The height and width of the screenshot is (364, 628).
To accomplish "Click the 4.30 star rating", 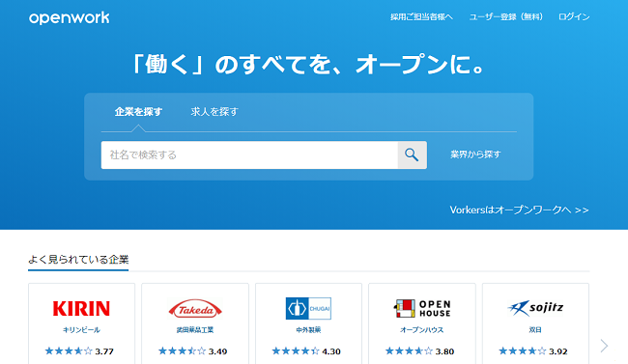I will [306, 351].
